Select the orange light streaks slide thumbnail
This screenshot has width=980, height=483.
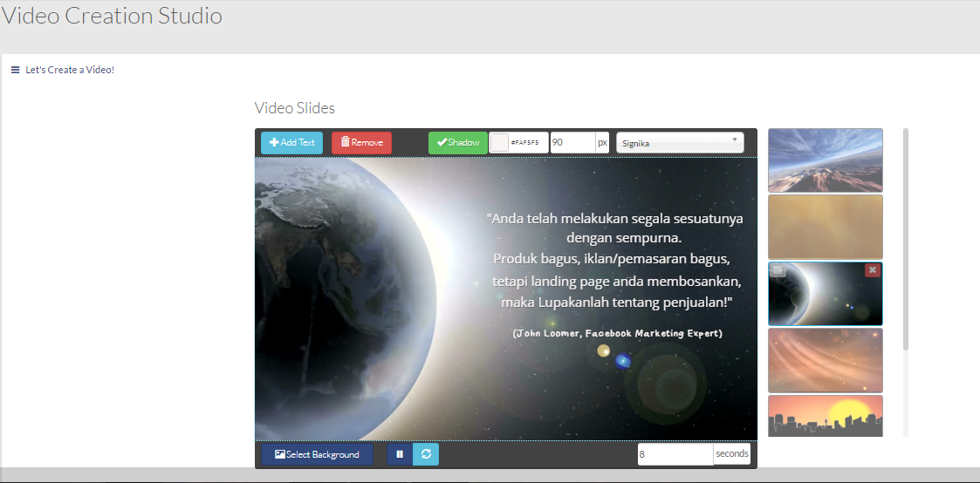pos(825,360)
